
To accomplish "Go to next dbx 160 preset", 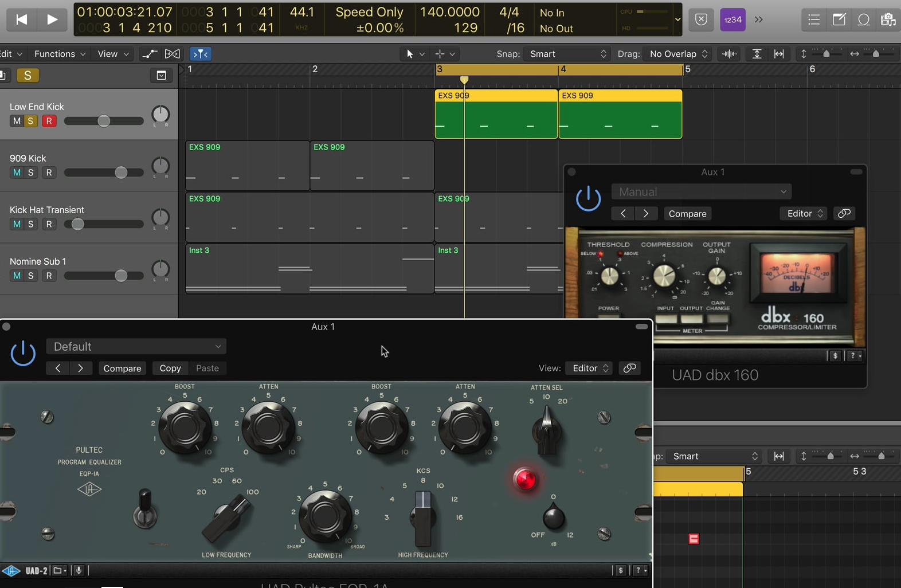I will coord(645,213).
